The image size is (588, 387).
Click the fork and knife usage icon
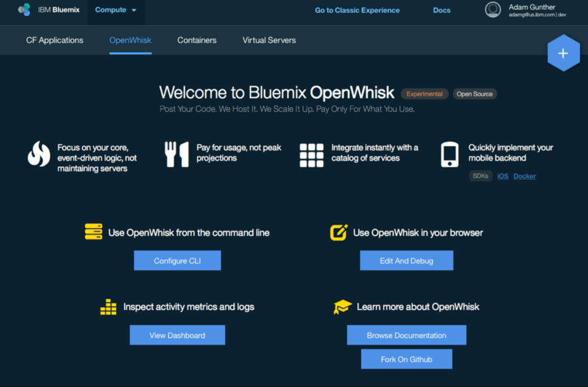(x=176, y=154)
